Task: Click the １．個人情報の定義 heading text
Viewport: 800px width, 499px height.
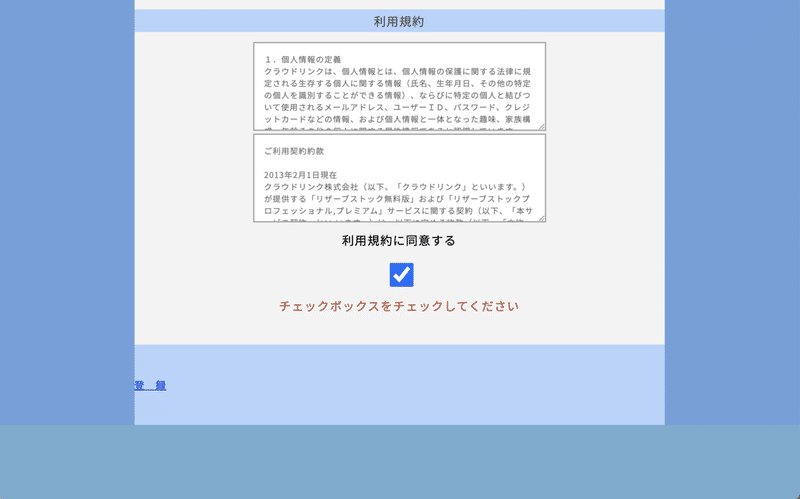Action: (303, 60)
